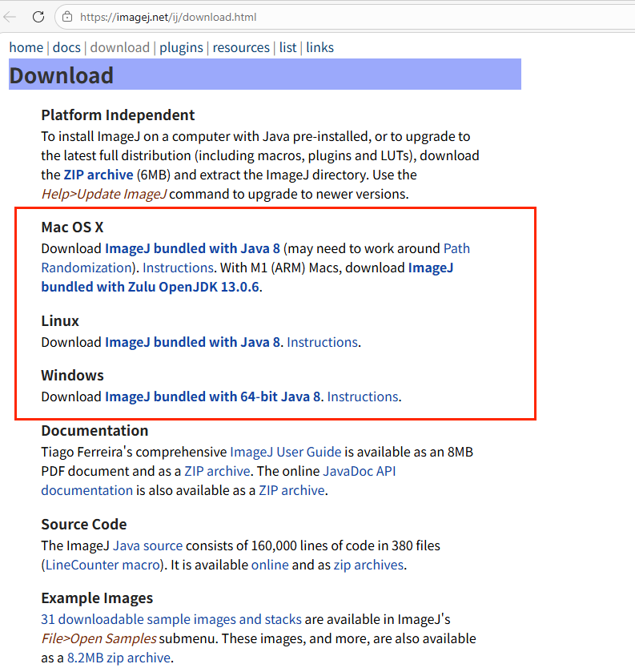This screenshot has height=672, width=635.
Task: Click the browser back arrow
Action: click(x=10, y=17)
